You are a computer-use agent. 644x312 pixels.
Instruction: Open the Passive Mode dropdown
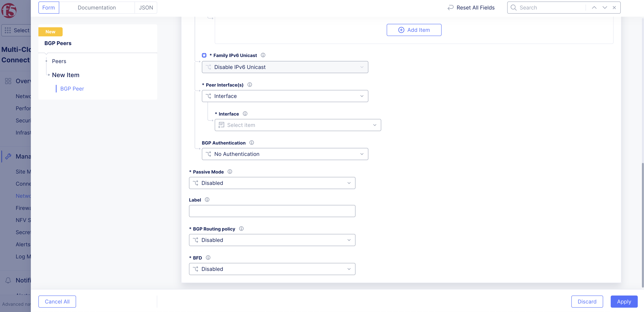272,183
